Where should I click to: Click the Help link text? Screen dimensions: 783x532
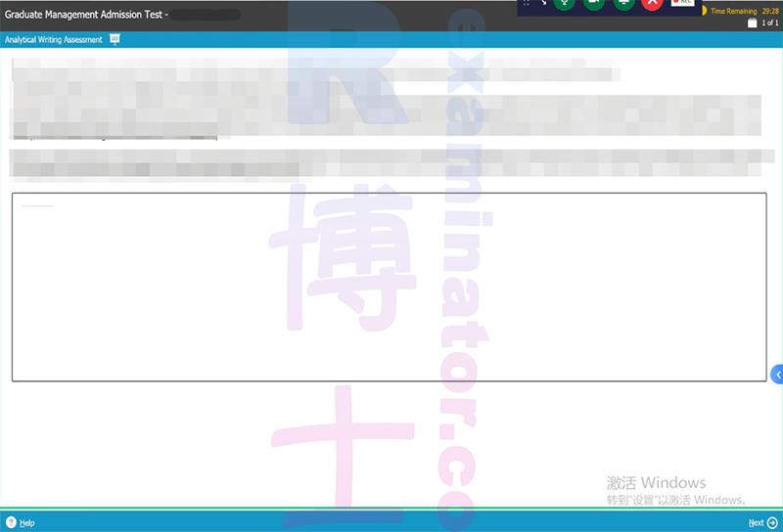point(27,523)
